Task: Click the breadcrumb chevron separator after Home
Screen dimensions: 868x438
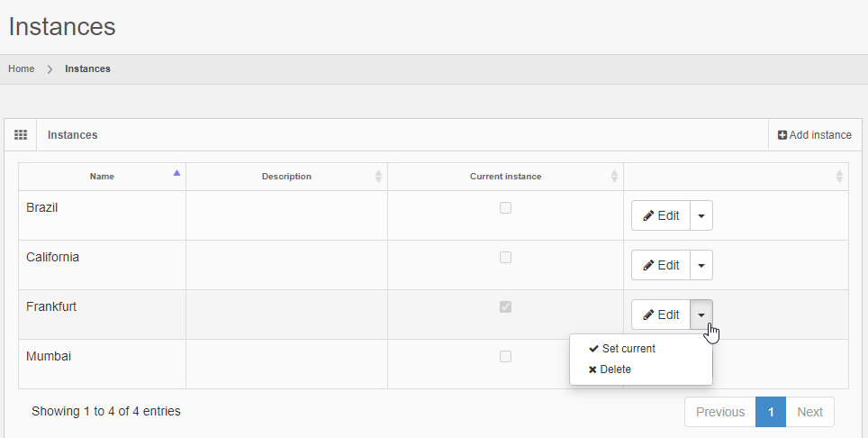Action: tap(50, 69)
